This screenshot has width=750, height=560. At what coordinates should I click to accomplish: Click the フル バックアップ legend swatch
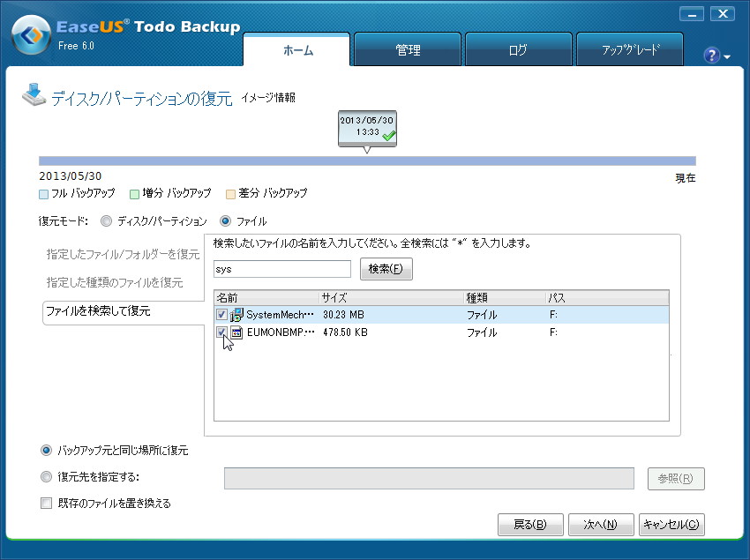(x=43, y=194)
